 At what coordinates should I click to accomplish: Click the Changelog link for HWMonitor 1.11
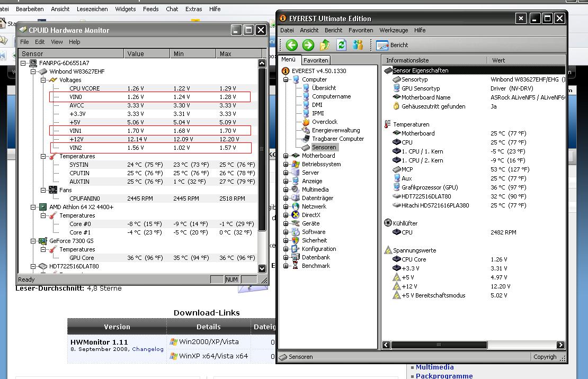coord(148,349)
